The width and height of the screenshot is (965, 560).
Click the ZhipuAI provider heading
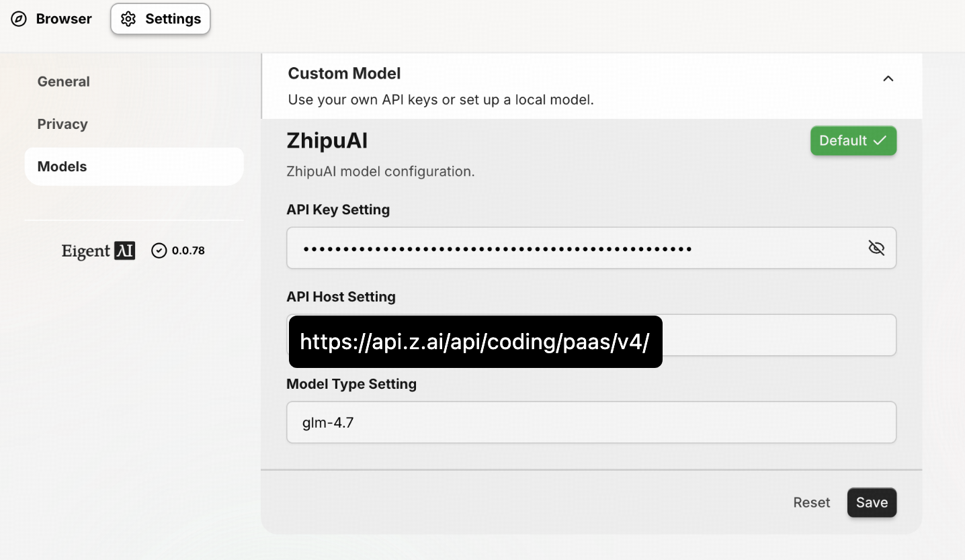(x=327, y=141)
